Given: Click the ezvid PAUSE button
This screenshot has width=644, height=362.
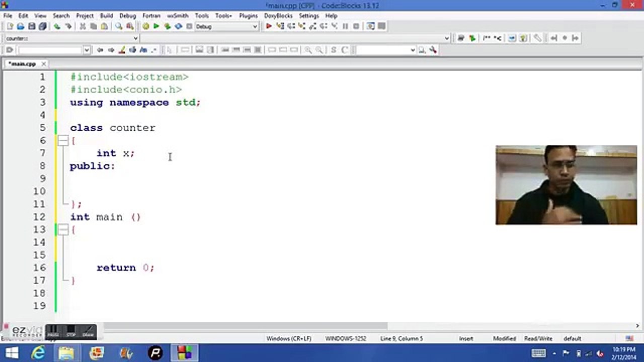Looking at the screenshot, I should [53, 331].
